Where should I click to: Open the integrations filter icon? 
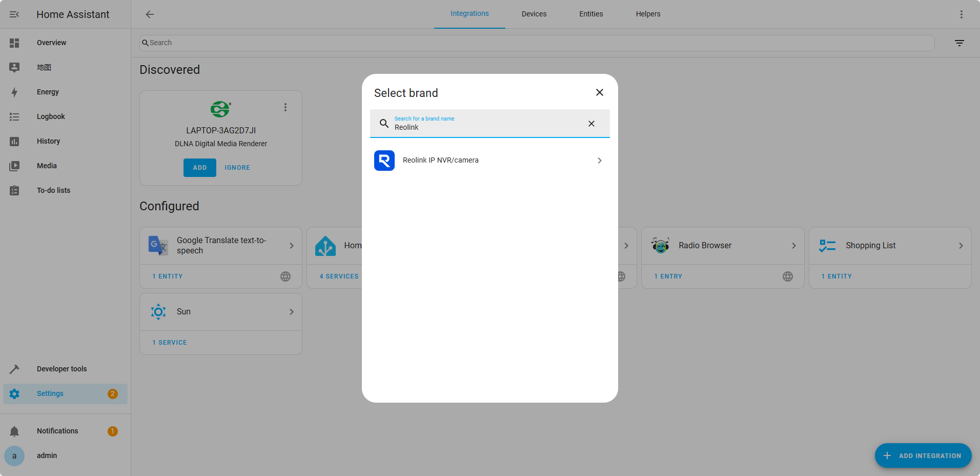(x=959, y=43)
